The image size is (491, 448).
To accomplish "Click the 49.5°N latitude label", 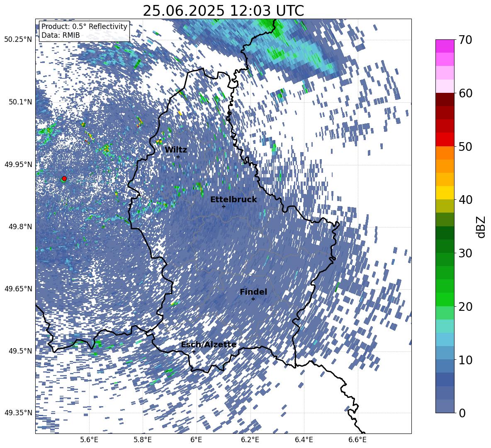I will pyautogui.click(x=20, y=351).
